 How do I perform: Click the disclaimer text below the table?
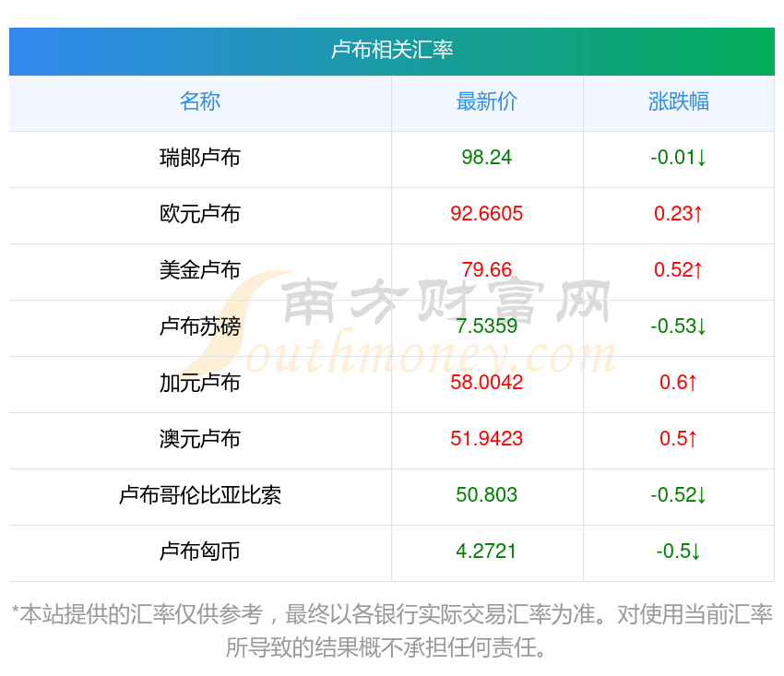[x=391, y=631]
